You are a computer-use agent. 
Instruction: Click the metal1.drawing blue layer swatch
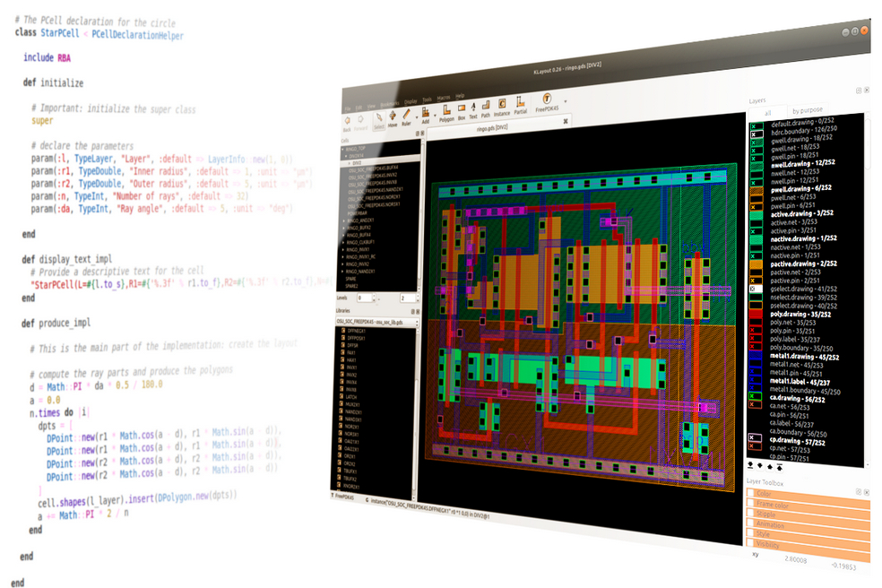coord(755,354)
